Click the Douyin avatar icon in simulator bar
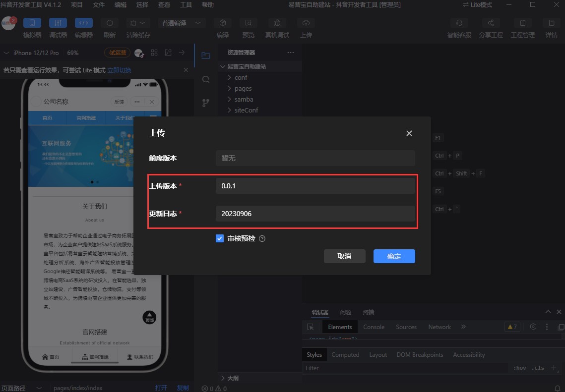Image resolution: width=565 pixels, height=392 pixels. click(x=139, y=54)
